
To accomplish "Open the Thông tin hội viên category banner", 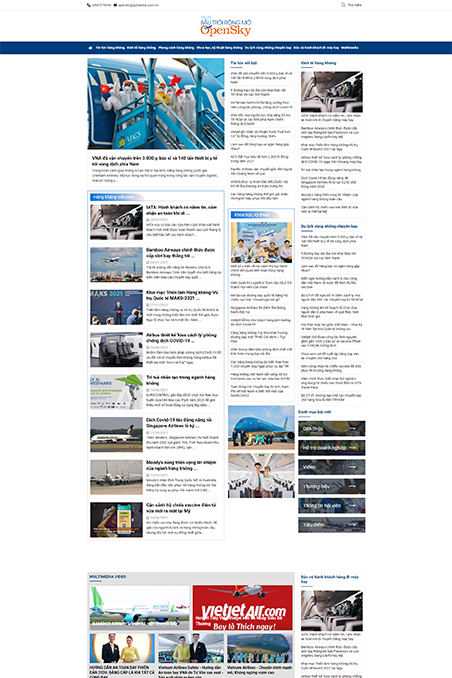I will 331,505.
